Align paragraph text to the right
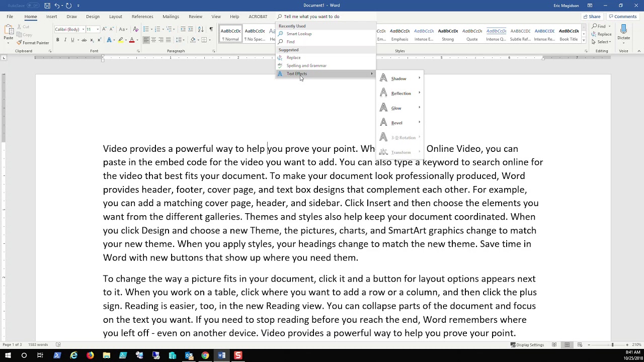The image size is (644, 362). [x=161, y=40]
